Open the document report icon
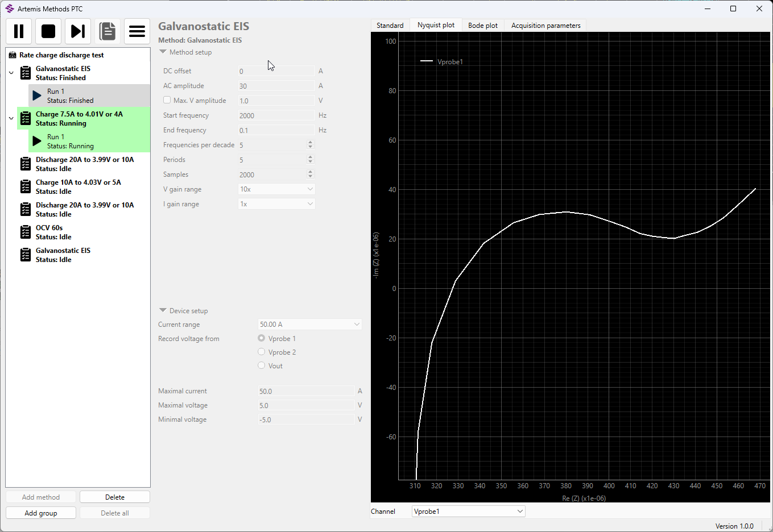Viewport: 773px width, 532px height. click(x=108, y=31)
